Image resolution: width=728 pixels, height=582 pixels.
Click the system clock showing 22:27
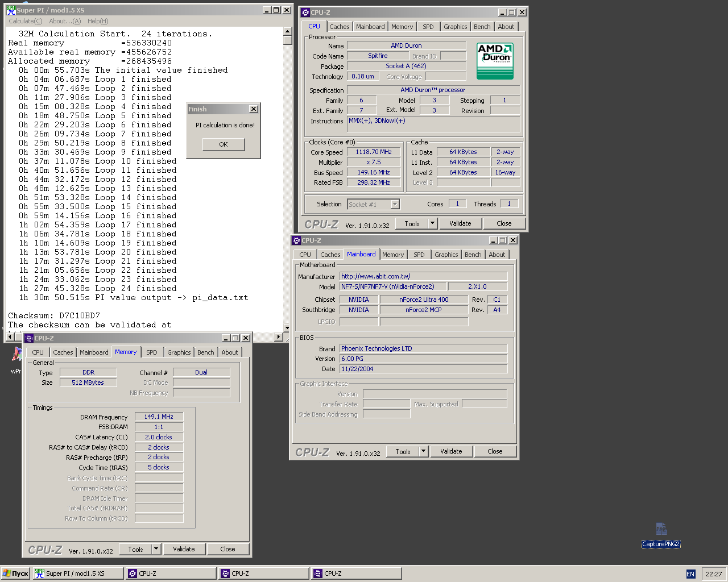tap(714, 574)
